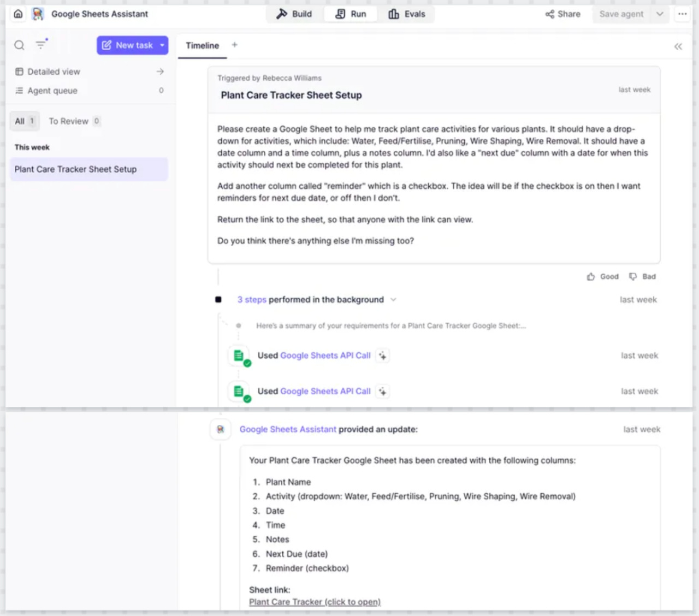Click the arrow next to Detailed view

click(160, 72)
